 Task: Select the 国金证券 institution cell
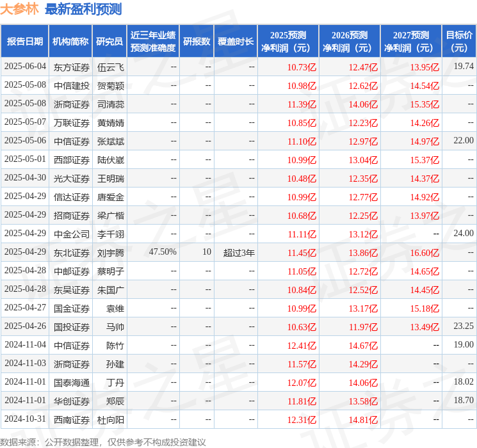(x=72, y=308)
